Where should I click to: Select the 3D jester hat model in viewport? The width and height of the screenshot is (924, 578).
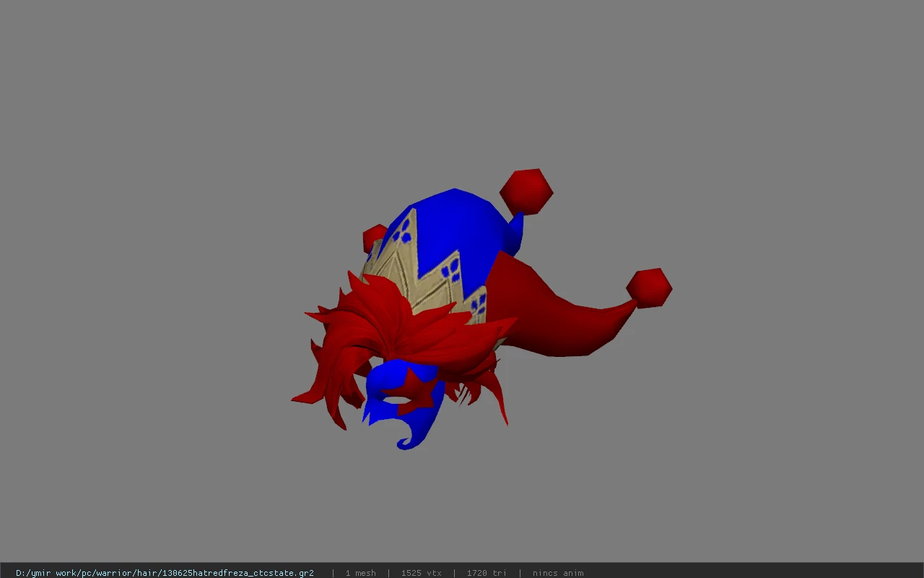tap(481, 309)
